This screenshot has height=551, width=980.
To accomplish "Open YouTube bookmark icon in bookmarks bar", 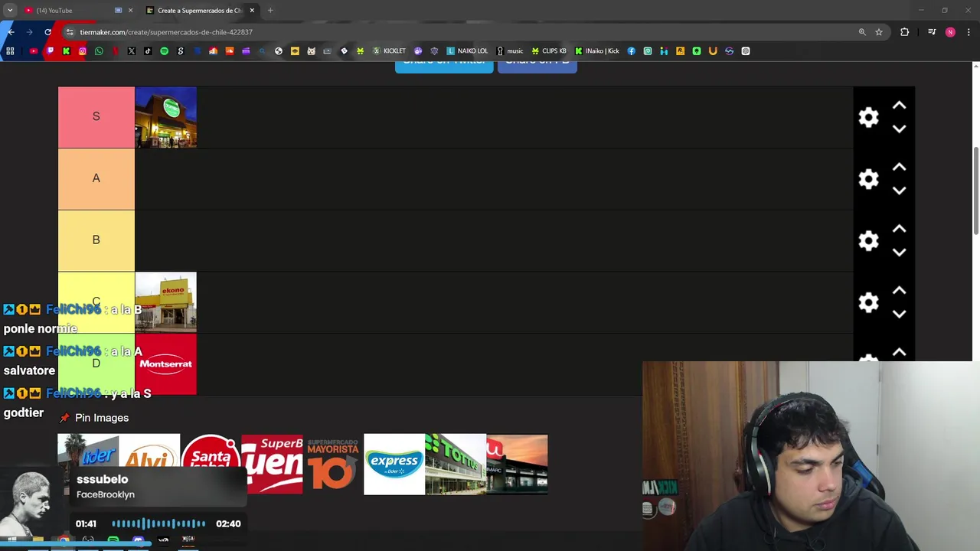I will (34, 51).
